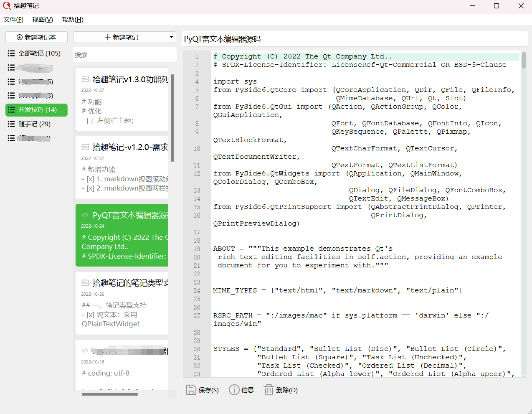Click the list icon beside 开发技巧
The image size is (532, 414).
[11, 110]
